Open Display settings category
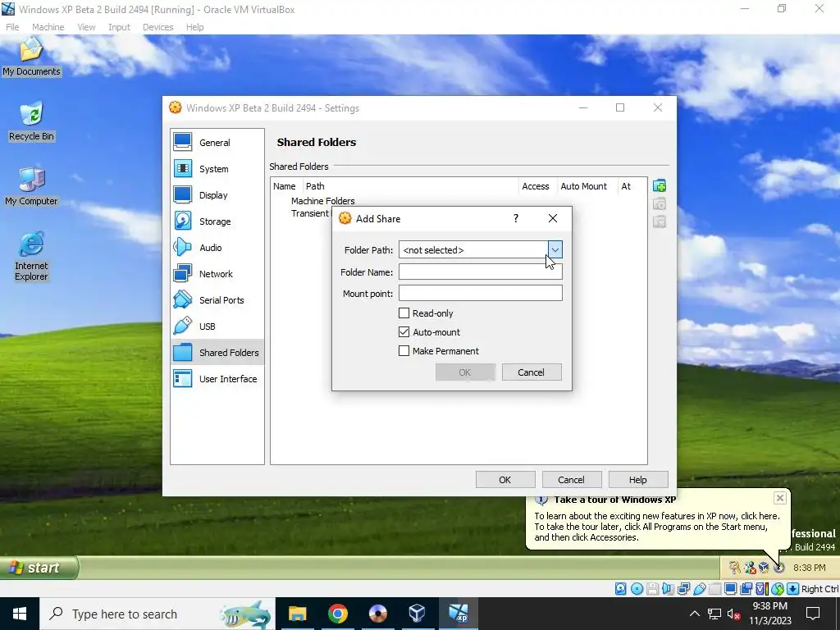 click(x=217, y=195)
